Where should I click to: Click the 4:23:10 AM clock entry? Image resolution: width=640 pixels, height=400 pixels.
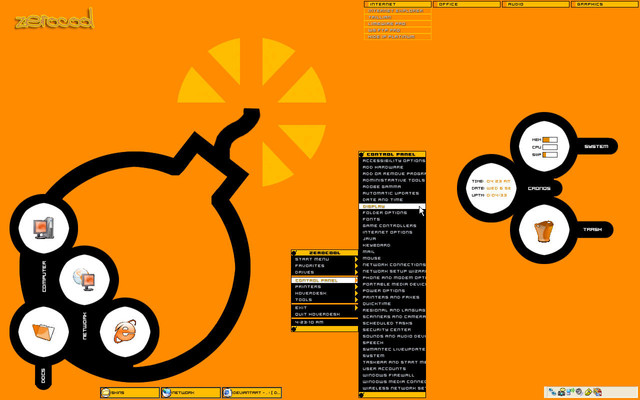pos(325,322)
